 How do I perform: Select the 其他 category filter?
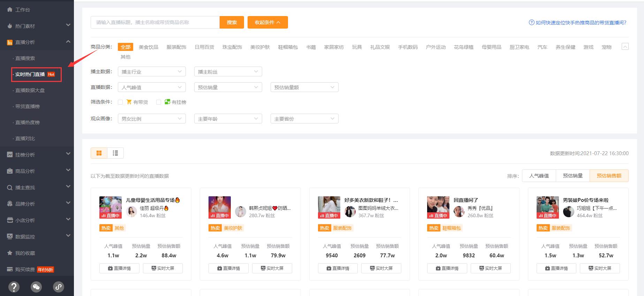pos(126,57)
